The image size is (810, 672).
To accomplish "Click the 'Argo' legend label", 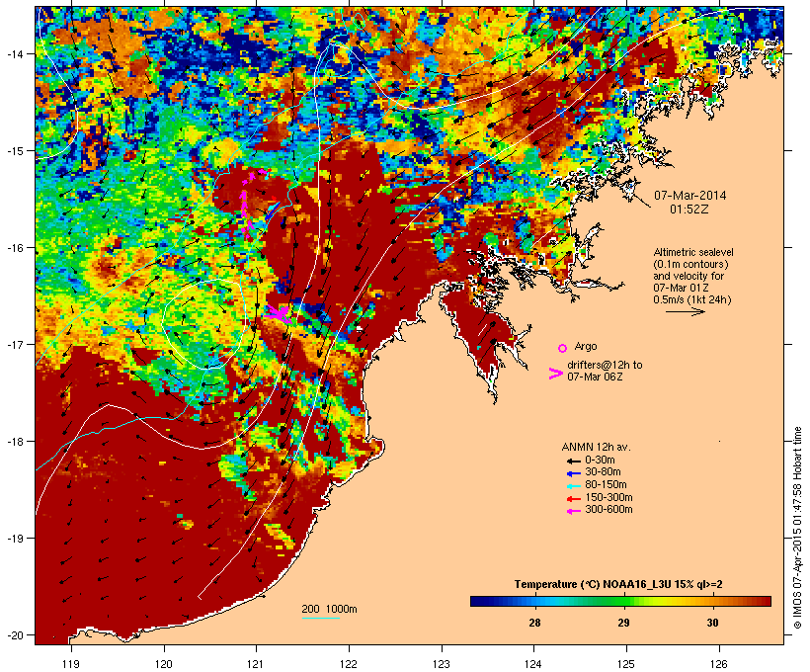I will [586, 346].
